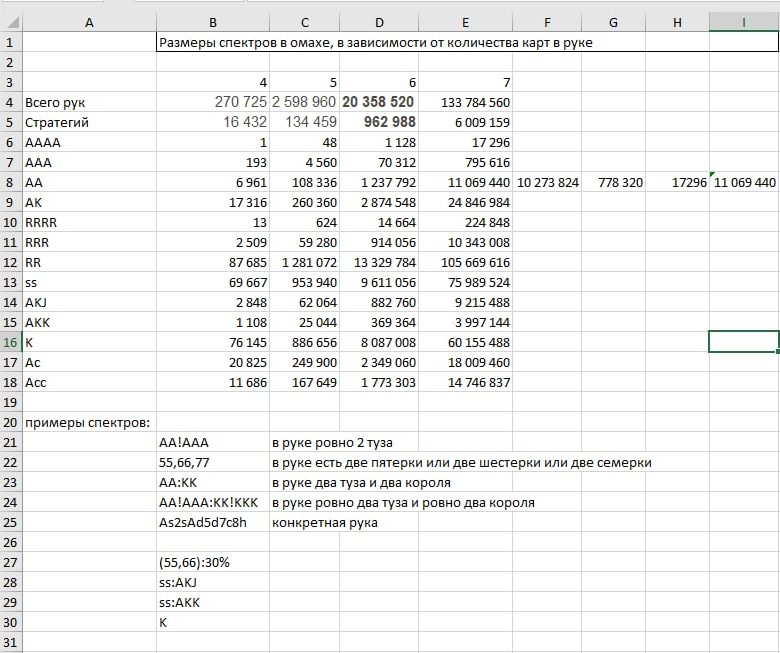
Task: Select column D header
Action: 380,22
